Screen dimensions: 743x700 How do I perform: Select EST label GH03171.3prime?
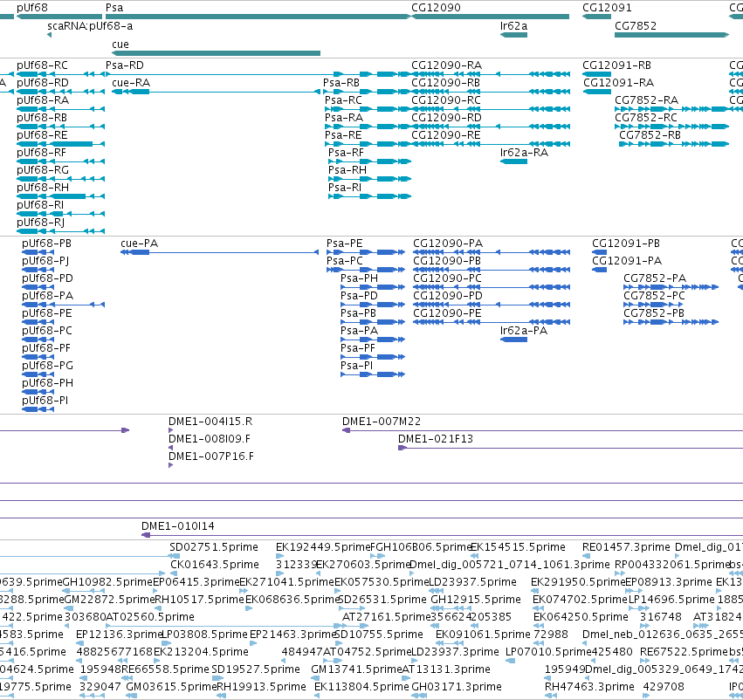(x=456, y=687)
